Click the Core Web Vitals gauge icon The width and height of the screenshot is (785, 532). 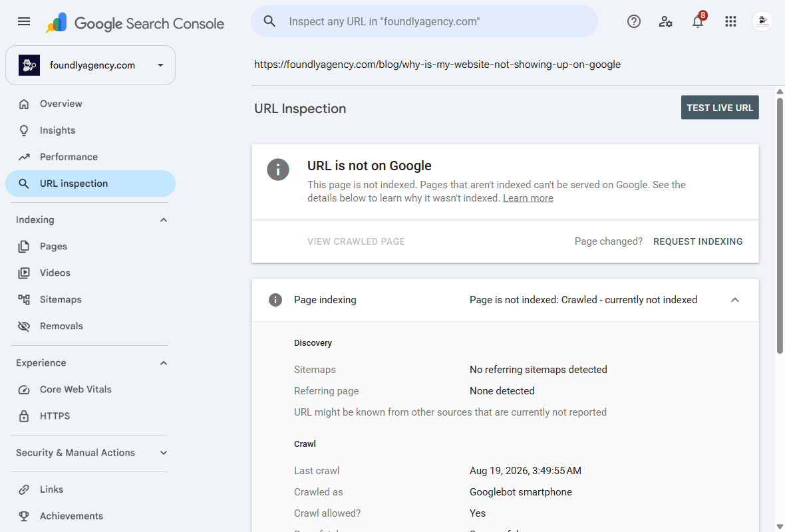[23, 390]
